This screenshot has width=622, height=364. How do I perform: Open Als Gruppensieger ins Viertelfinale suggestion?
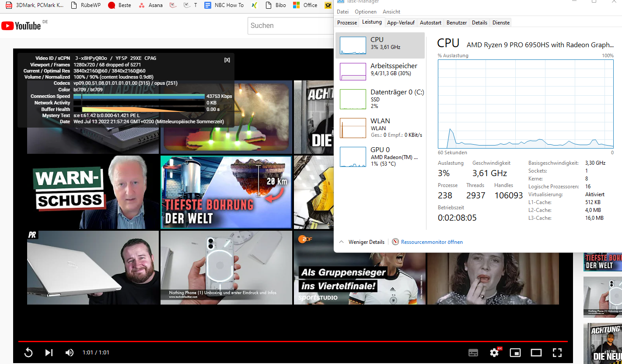(360, 267)
